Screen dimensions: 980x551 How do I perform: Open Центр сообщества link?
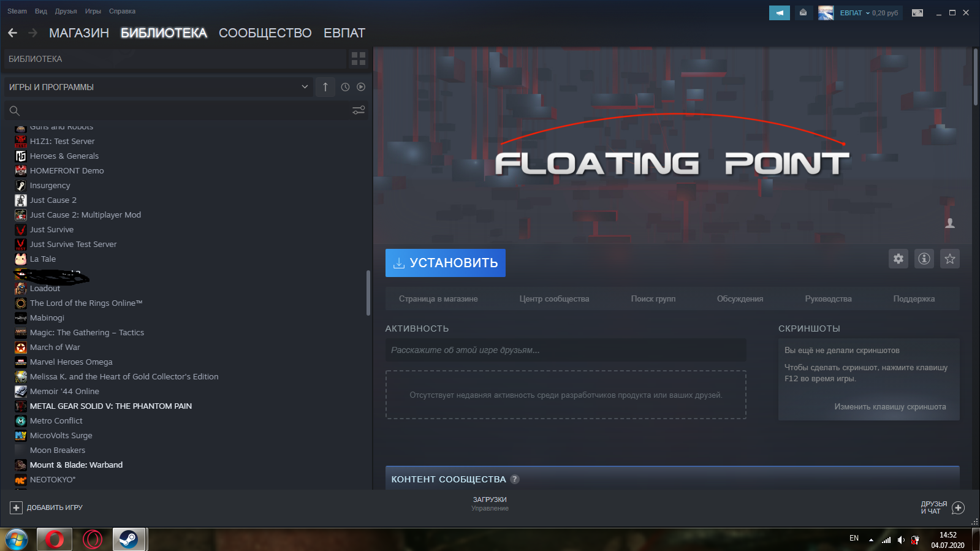[554, 299]
